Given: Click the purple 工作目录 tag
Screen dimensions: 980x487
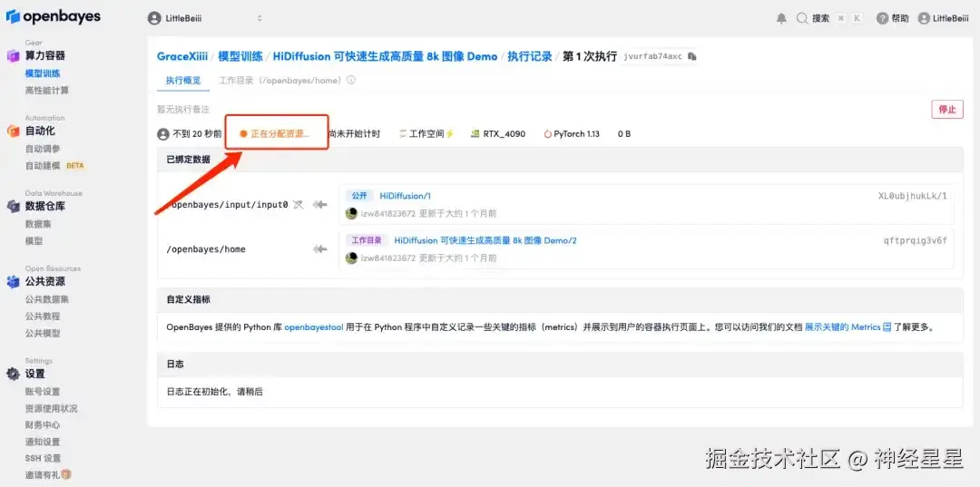Looking at the screenshot, I should click(367, 240).
